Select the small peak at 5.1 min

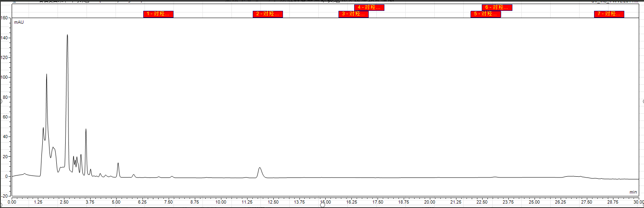[118, 163]
